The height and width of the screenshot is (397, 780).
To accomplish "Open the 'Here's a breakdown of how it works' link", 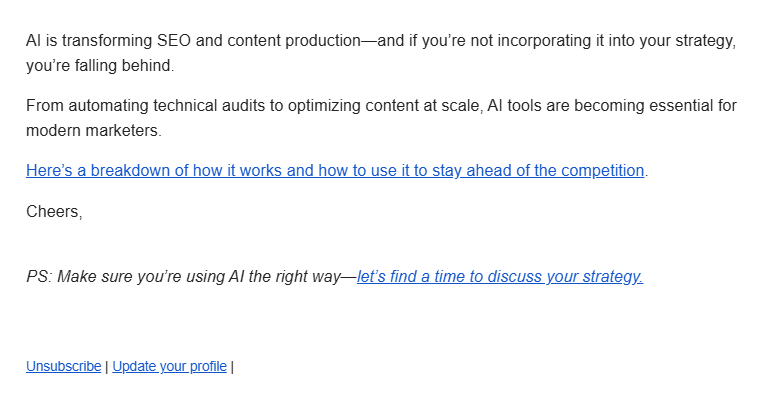I will 335,171.
